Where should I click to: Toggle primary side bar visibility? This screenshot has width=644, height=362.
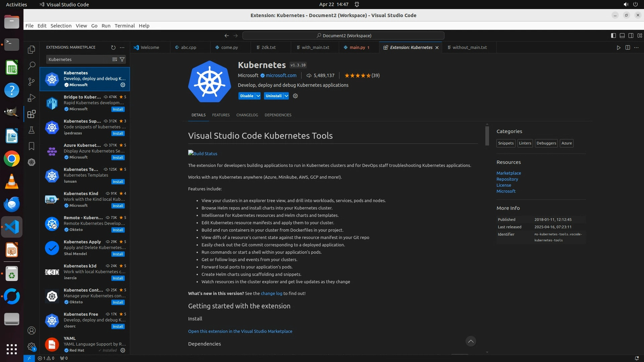[x=613, y=36]
